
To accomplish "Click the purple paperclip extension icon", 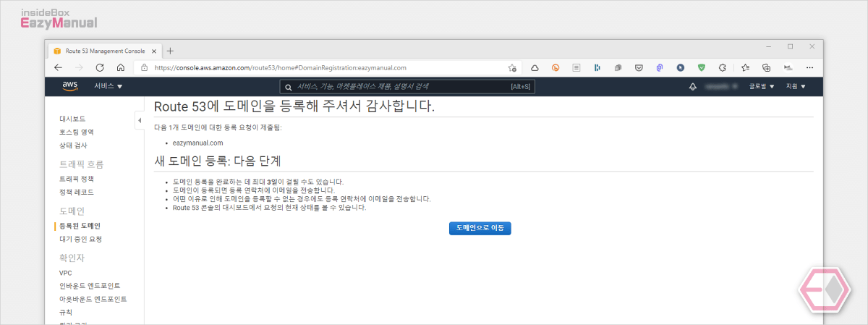I will pyautogui.click(x=660, y=67).
